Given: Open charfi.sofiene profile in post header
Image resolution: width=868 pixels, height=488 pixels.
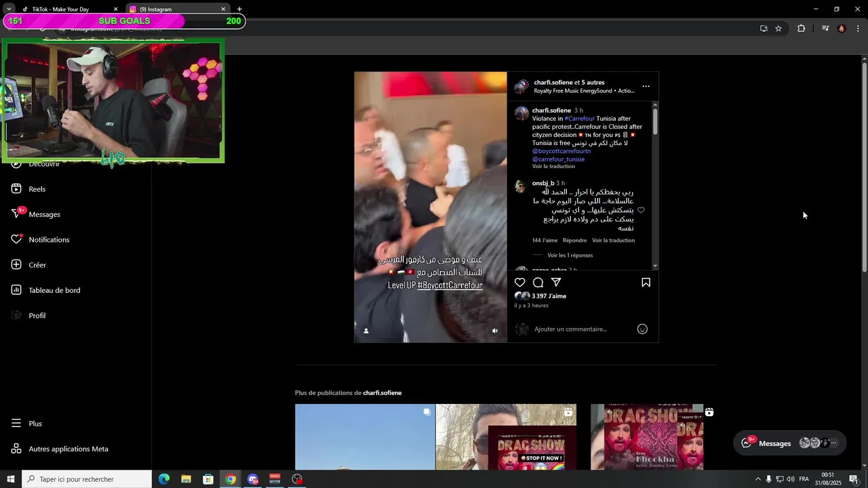Looking at the screenshot, I should 553,83.
